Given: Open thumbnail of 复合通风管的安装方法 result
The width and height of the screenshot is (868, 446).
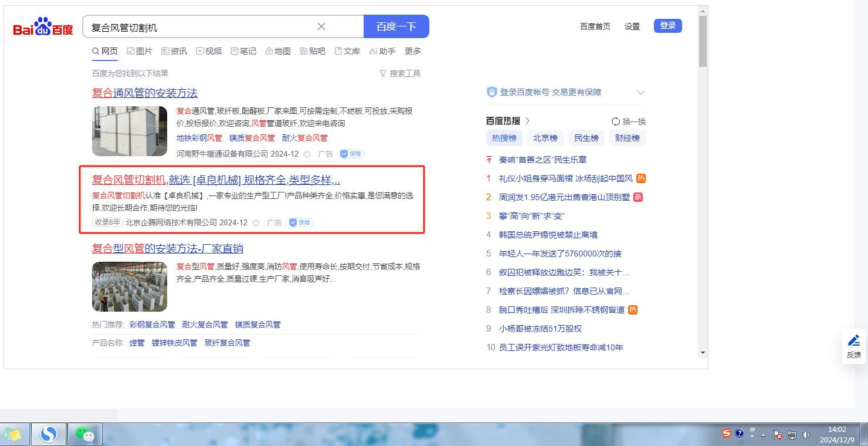Looking at the screenshot, I should pyautogui.click(x=130, y=131).
